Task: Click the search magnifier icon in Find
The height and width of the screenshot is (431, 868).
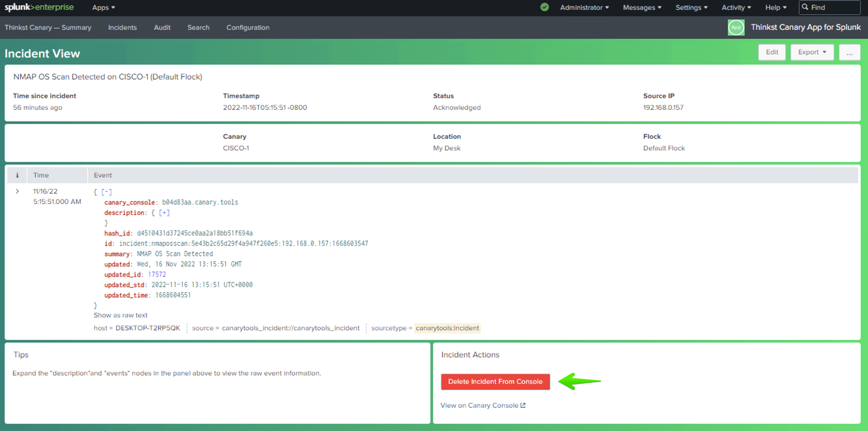Action: point(805,7)
